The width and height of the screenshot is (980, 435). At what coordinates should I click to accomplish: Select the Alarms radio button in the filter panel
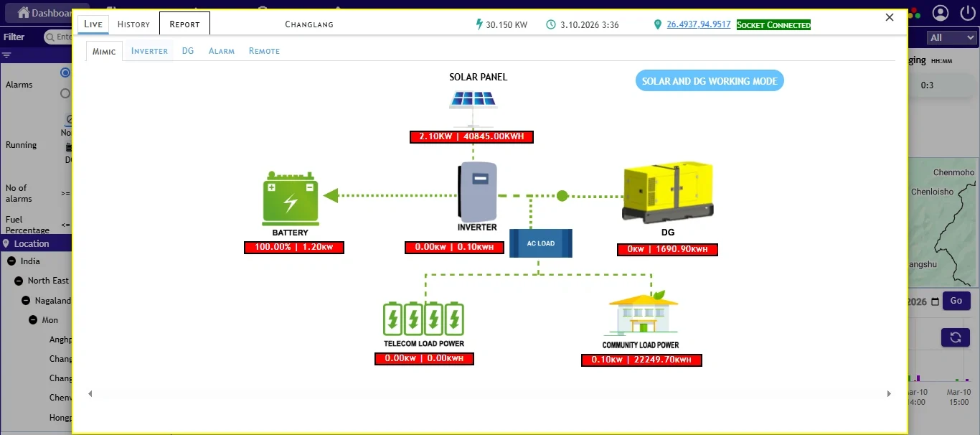pyautogui.click(x=65, y=72)
